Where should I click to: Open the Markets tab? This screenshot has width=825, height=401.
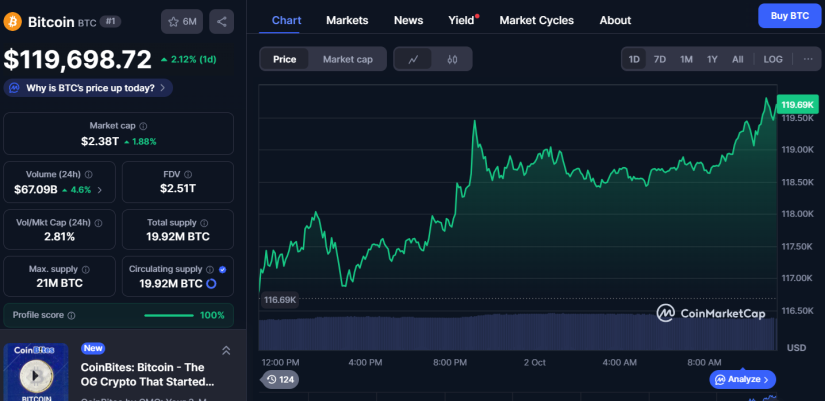[x=347, y=20]
